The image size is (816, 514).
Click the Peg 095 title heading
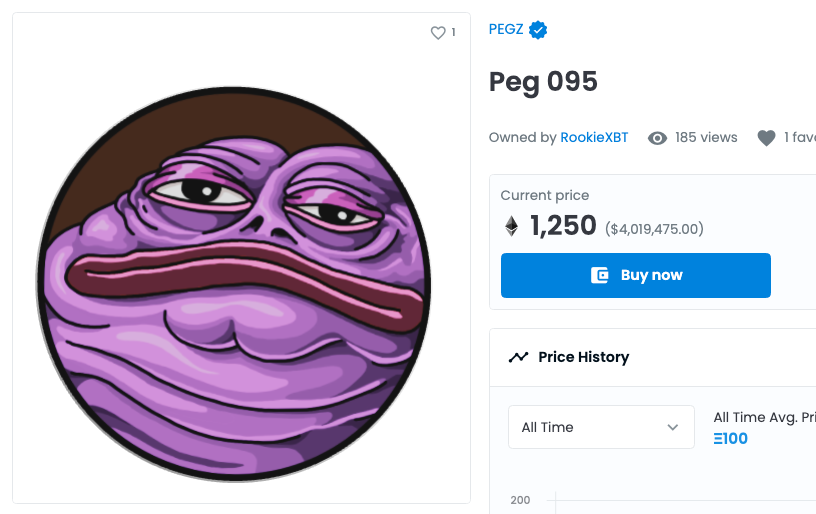543,81
